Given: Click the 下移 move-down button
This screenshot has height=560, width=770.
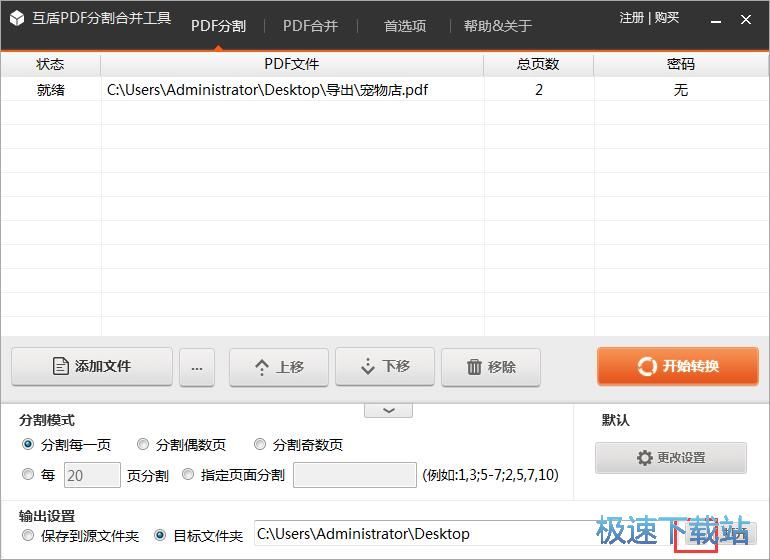Looking at the screenshot, I should pos(385,366).
